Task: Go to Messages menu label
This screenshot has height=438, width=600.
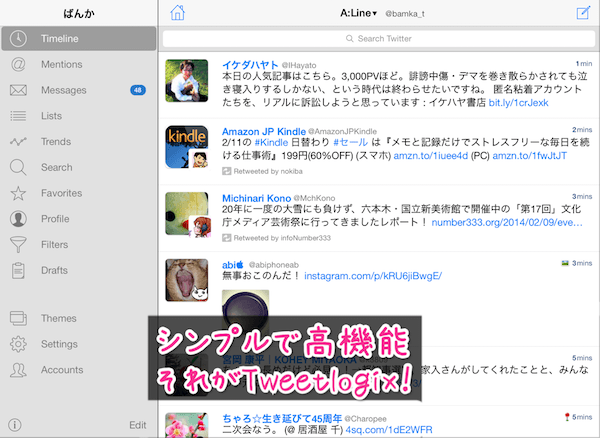Action: coord(64,90)
